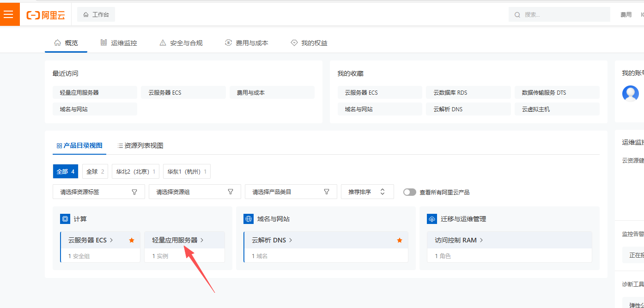Expand 云解析 DNS chevron
Image resolution: width=644 pixels, height=308 pixels.
291,240
